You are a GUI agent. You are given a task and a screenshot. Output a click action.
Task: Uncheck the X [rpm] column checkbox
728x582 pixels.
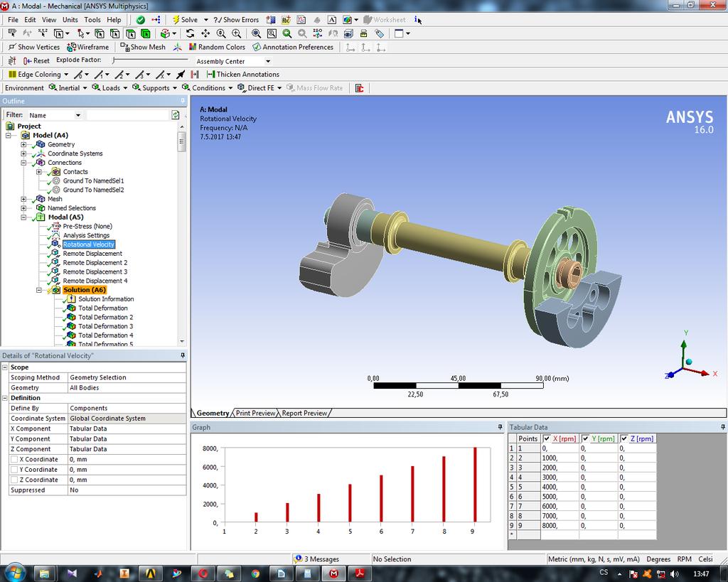tap(547, 438)
